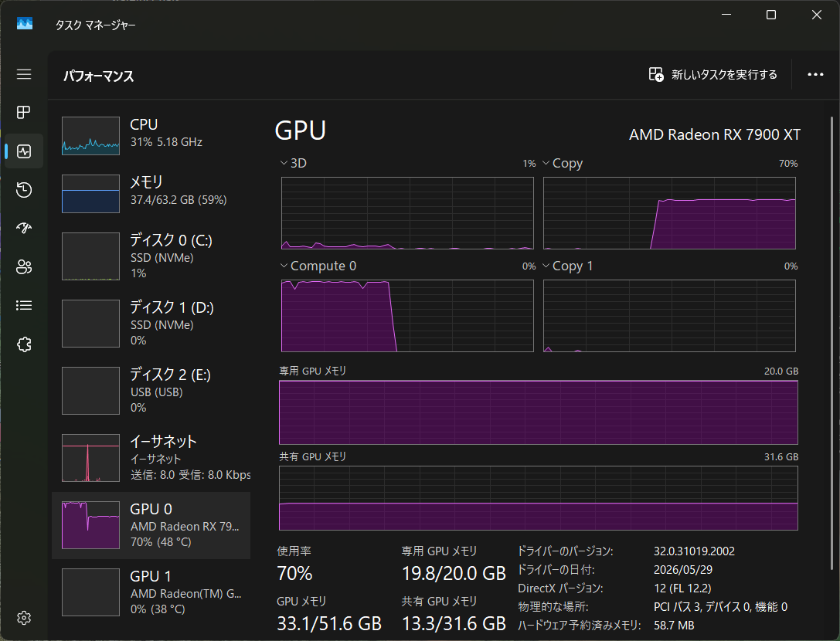Click driver date 2026/05/29
The height and width of the screenshot is (641, 840).
click(x=683, y=570)
